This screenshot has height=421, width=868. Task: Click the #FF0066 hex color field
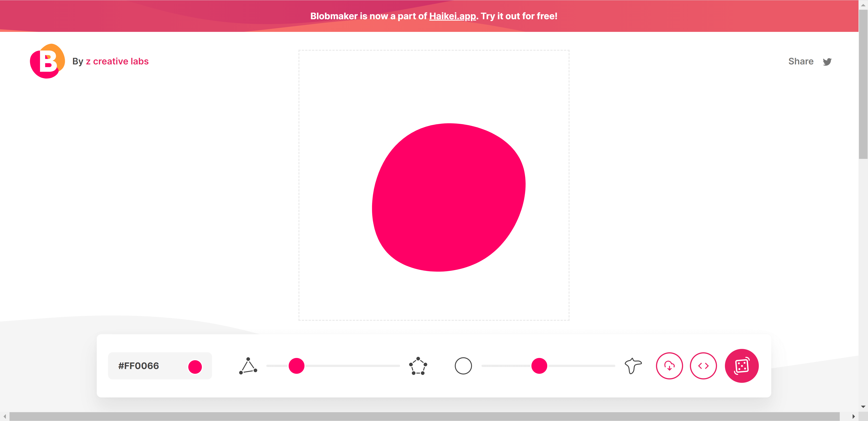click(x=139, y=366)
